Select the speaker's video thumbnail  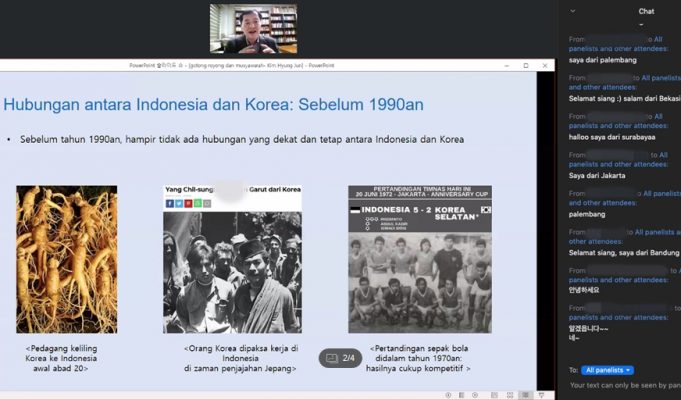253,28
